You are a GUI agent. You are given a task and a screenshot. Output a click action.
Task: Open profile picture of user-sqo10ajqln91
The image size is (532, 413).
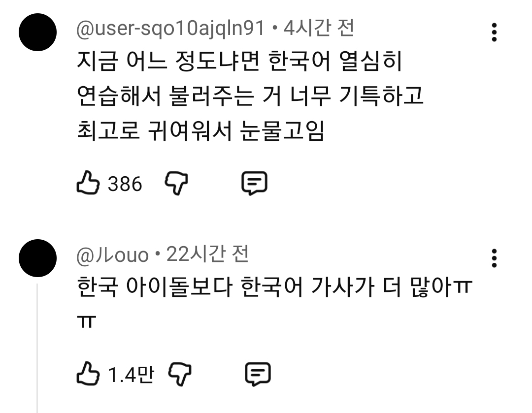[x=37, y=32]
